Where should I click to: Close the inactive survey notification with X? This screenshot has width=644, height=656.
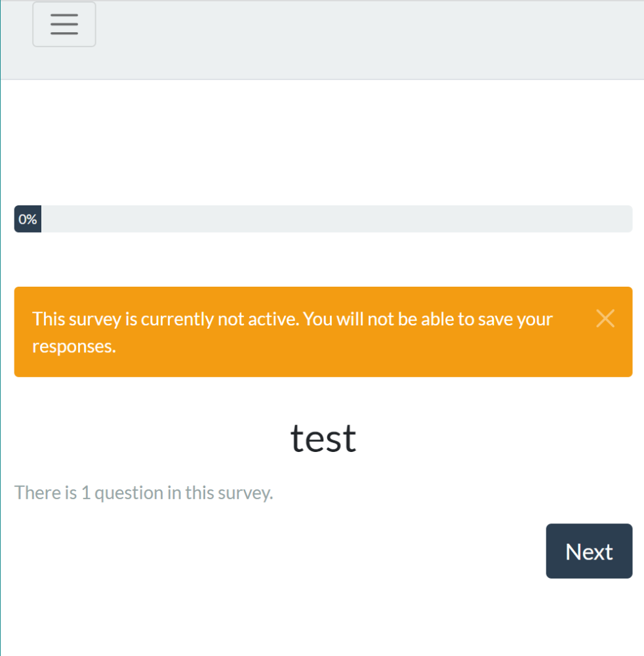click(605, 318)
